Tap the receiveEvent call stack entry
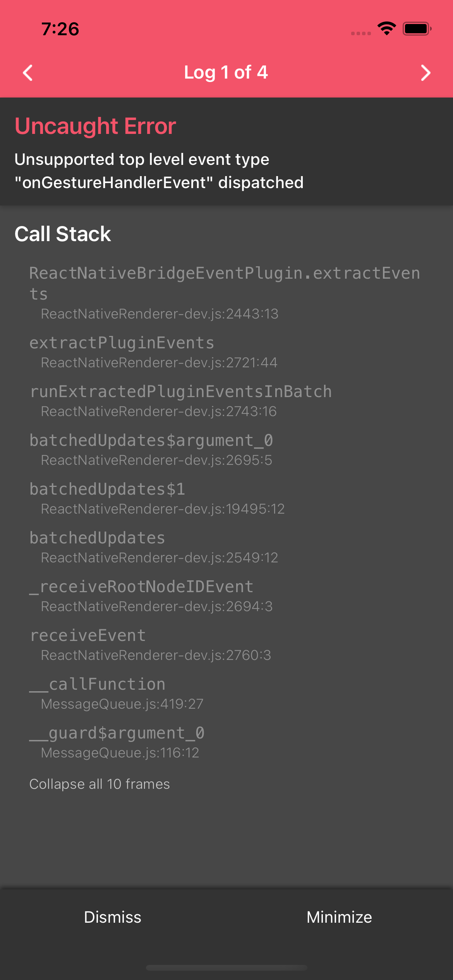 (88, 635)
